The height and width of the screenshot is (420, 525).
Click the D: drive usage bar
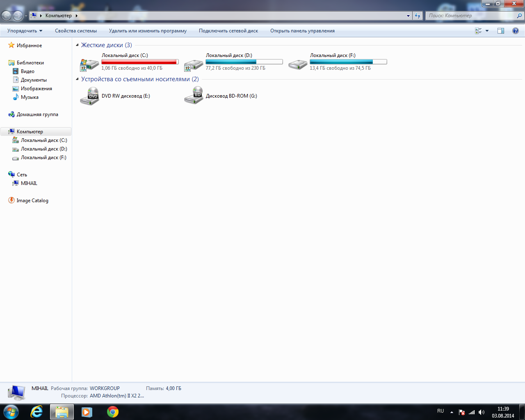tap(244, 62)
